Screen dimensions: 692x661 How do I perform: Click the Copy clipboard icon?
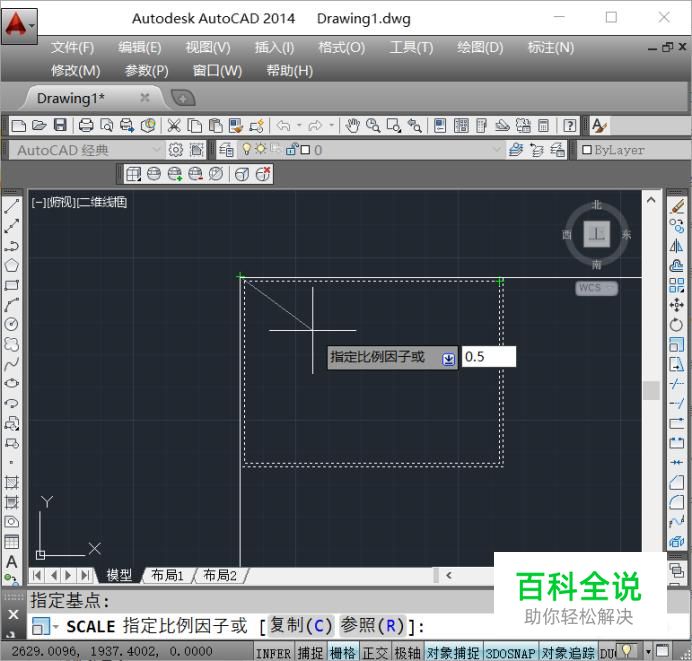point(195,126)
